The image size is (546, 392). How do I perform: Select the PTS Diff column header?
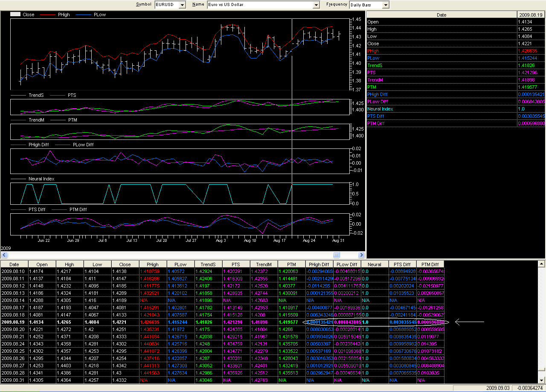(x=402, y=264)
